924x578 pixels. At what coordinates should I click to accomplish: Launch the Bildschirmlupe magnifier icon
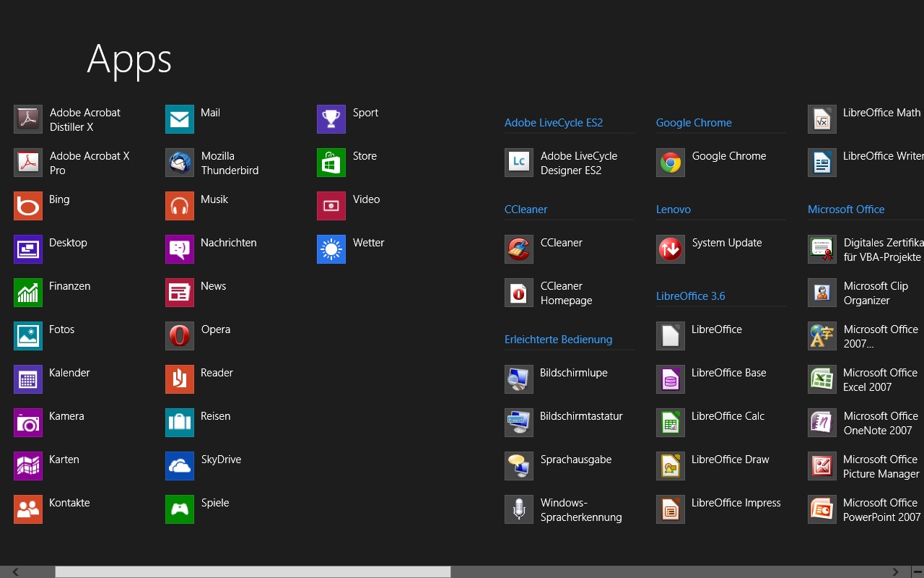[519, 379]
